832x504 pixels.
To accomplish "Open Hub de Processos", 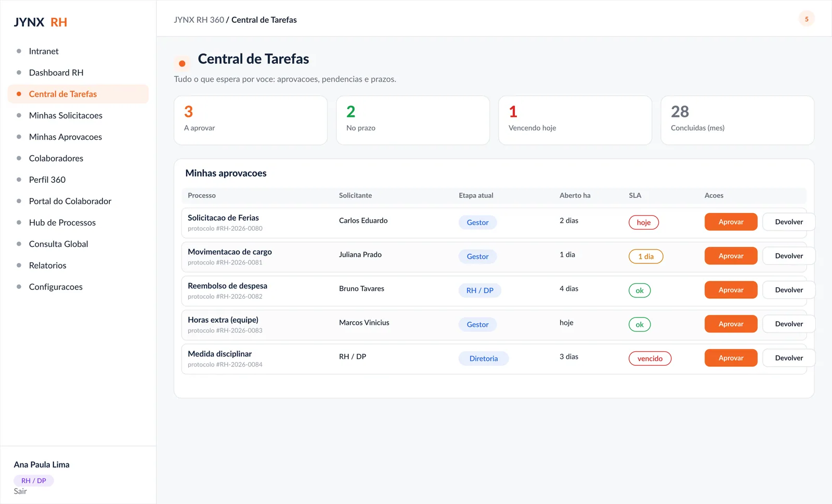I will point(78,222).
